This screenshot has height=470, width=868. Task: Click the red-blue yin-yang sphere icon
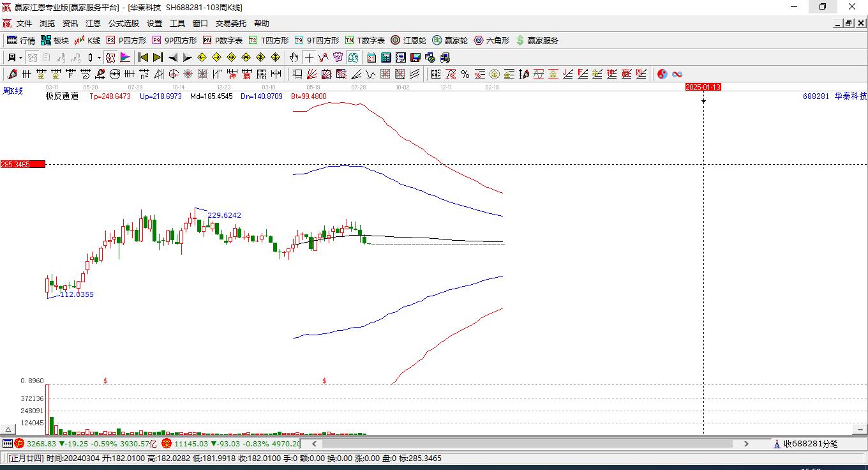coord(662,74)
